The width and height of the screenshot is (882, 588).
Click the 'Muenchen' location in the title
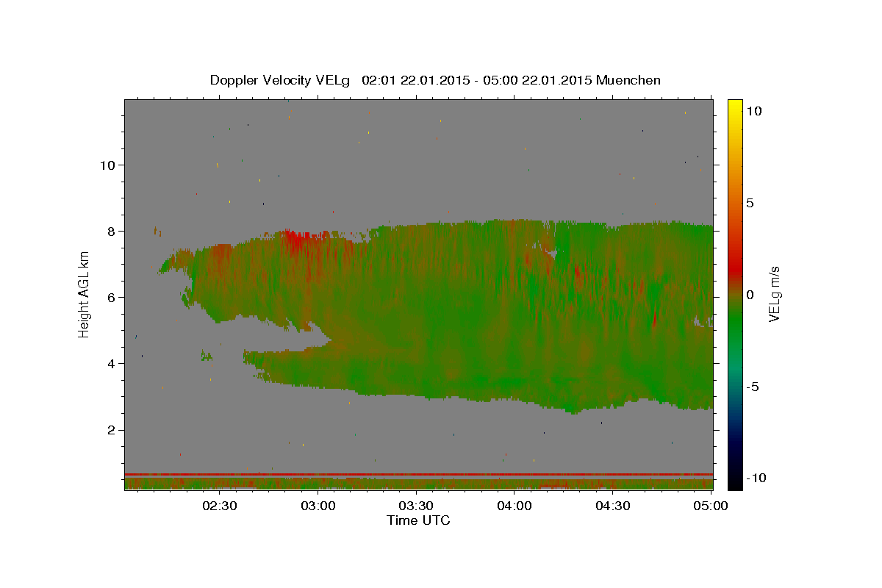pos(629,80)
